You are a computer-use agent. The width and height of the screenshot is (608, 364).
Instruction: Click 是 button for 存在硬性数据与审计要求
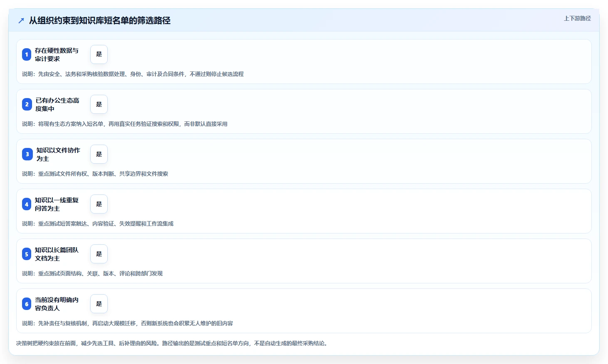[99, 54]
